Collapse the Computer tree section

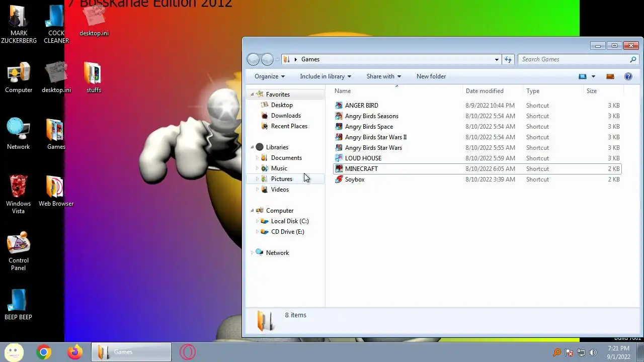[x=253, y=211]
